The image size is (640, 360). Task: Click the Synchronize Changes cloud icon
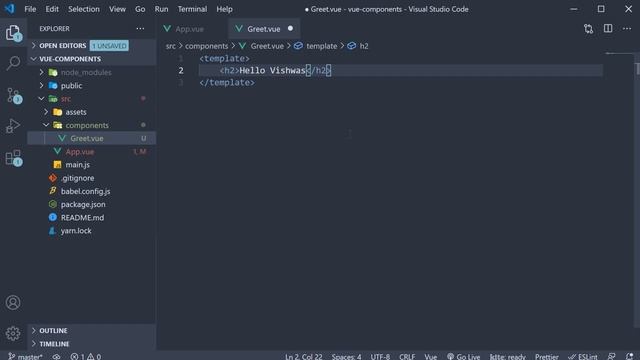click(56, 356)
